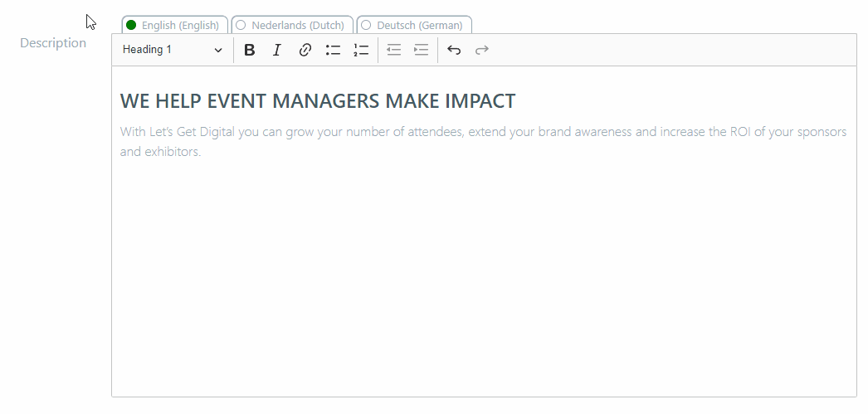Create a numbered list
This screenshot has width=868, height=414.
point(360,50)
